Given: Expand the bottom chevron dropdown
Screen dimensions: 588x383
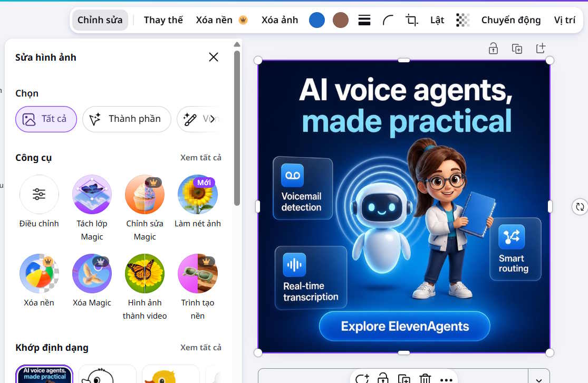Looking at the screenshot, I should 539,379.
